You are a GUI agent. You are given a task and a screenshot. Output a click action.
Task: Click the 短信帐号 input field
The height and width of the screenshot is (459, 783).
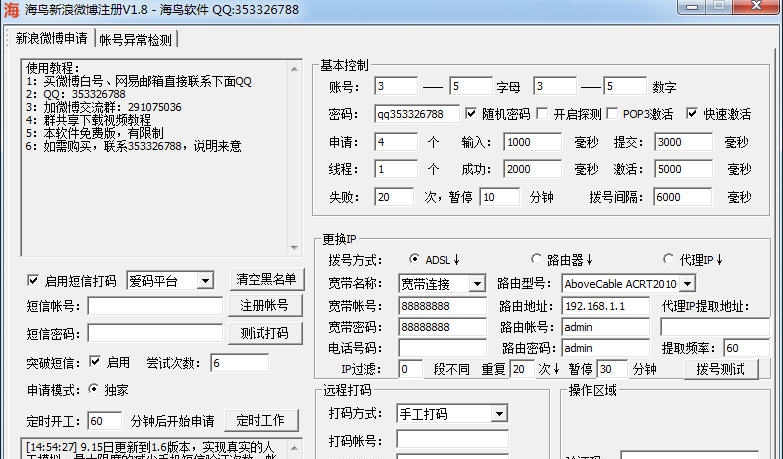coord(155,306)
